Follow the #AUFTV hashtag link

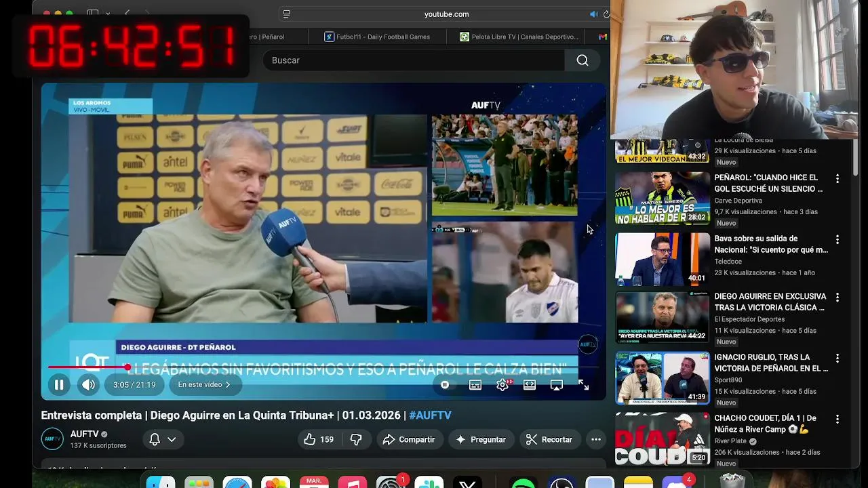click(x=430, y=415)
